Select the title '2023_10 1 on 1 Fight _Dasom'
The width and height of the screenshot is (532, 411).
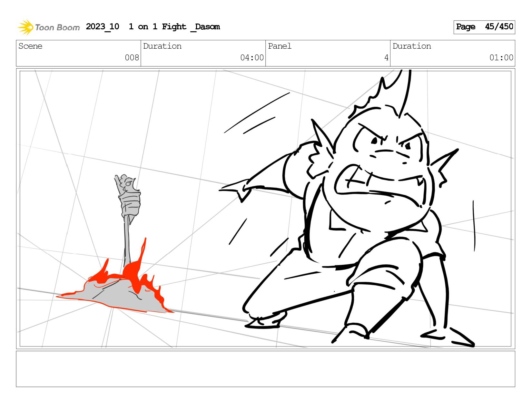coord(153,27)
